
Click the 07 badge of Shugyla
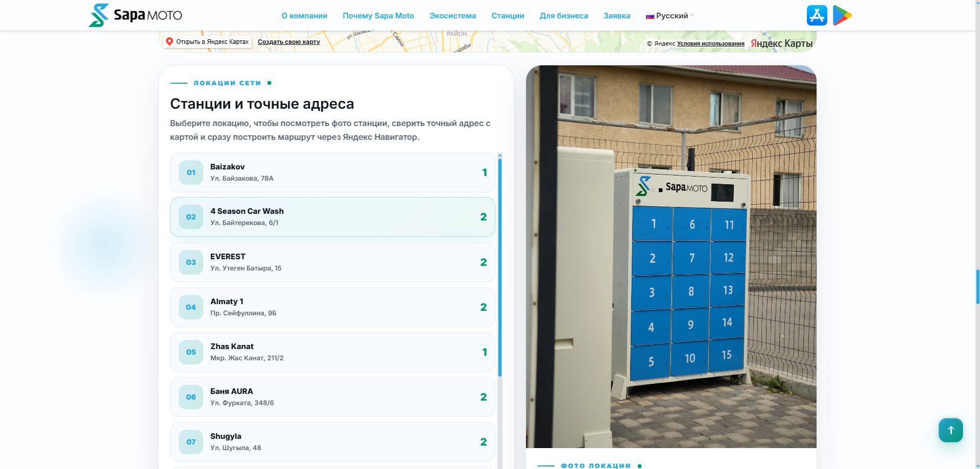point(191,442)
